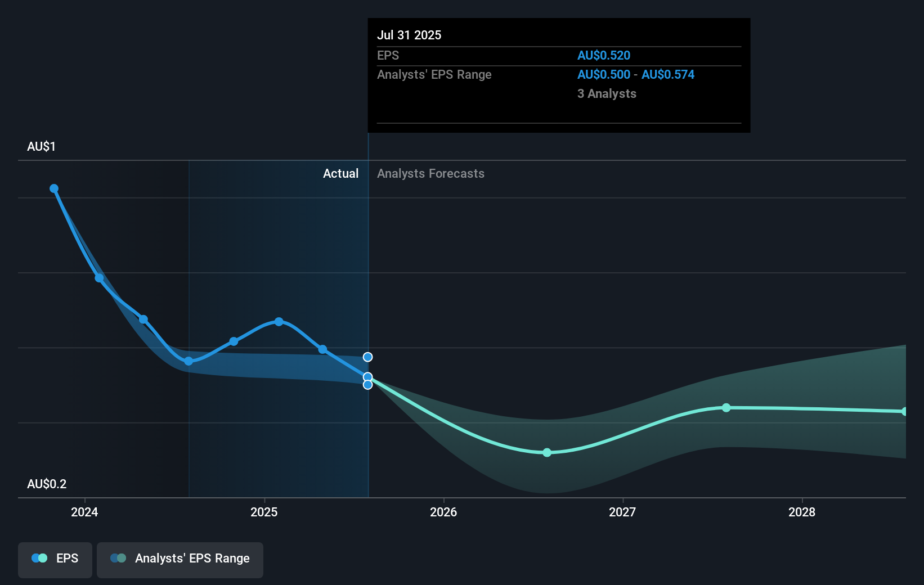The image size is (924, 585).
Task: Switch to the Actual section of the chart
Action: pyautogui.click(x=341, y=173)
